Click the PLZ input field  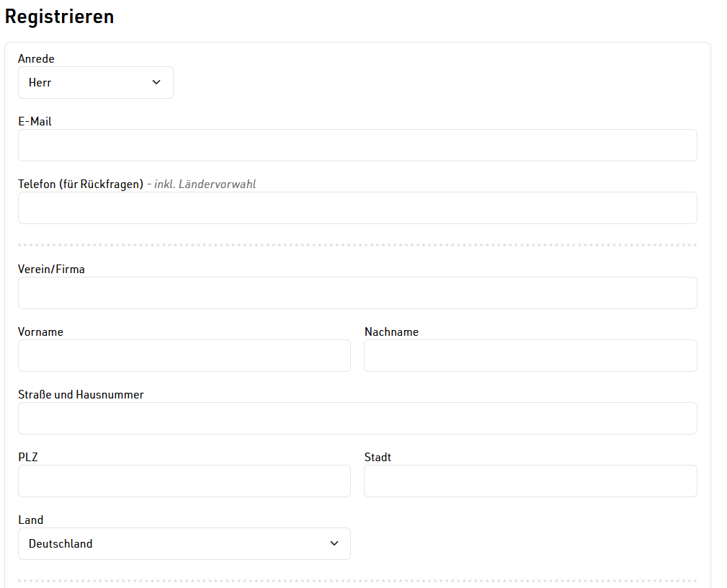[184, 481]
